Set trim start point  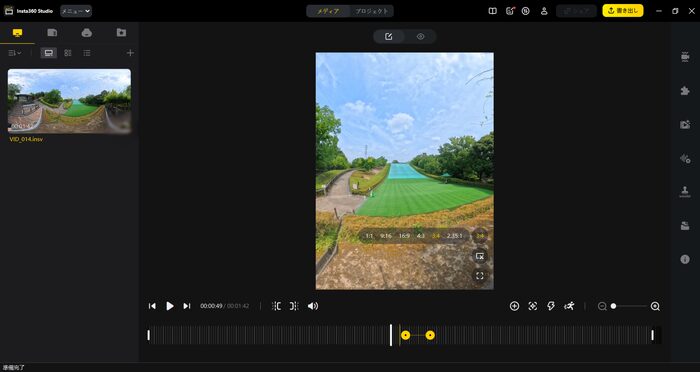point(276,306)
